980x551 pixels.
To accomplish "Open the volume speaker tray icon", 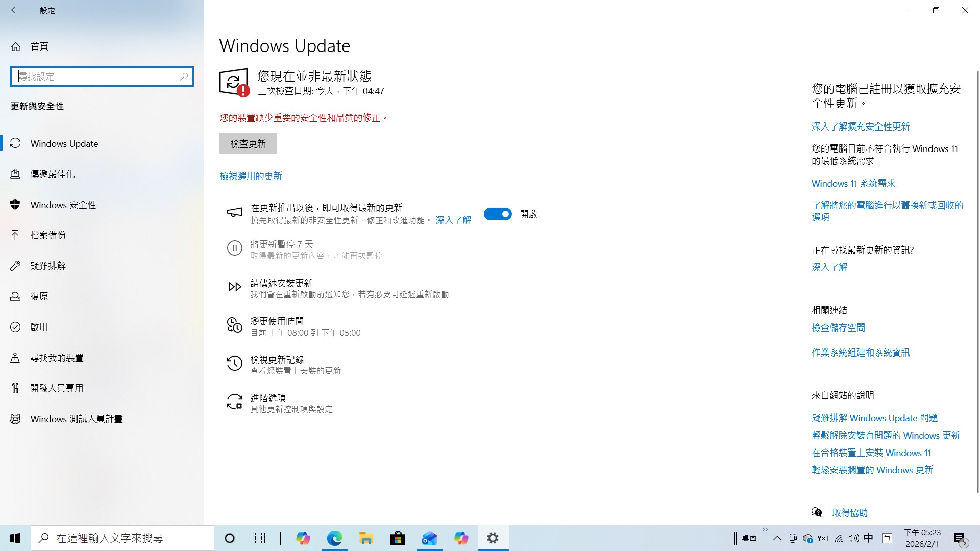I will pyautogui.click(x=853, y=538).
